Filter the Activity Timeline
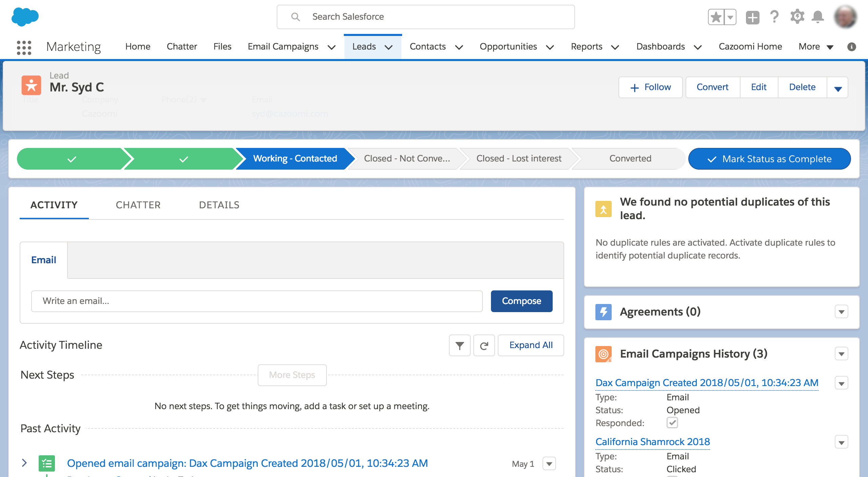This screenshot has height=477, width=868. coord(460,345)
